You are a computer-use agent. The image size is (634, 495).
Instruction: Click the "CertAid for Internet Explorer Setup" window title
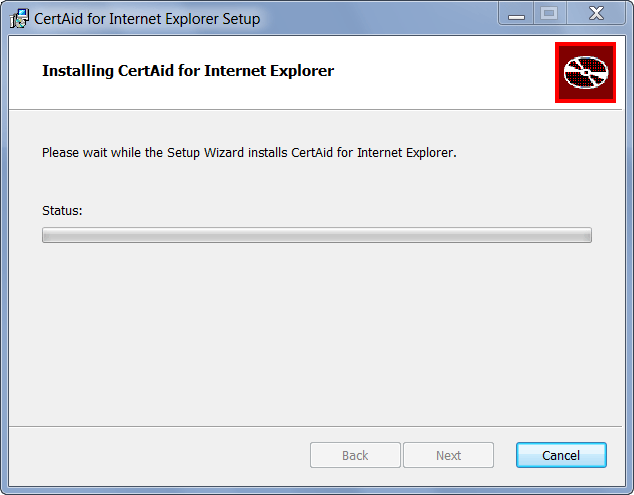(x=147, y=19)
